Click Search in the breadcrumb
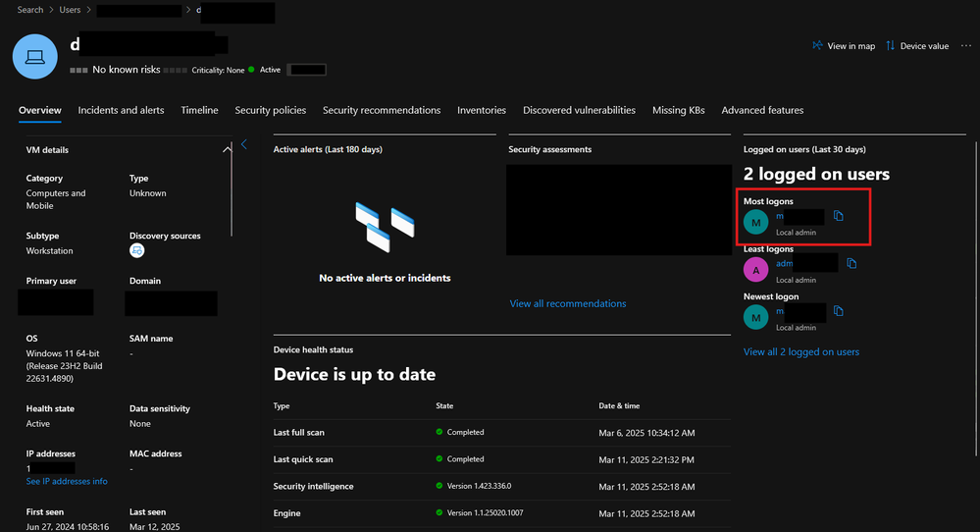 pos(30,10)
